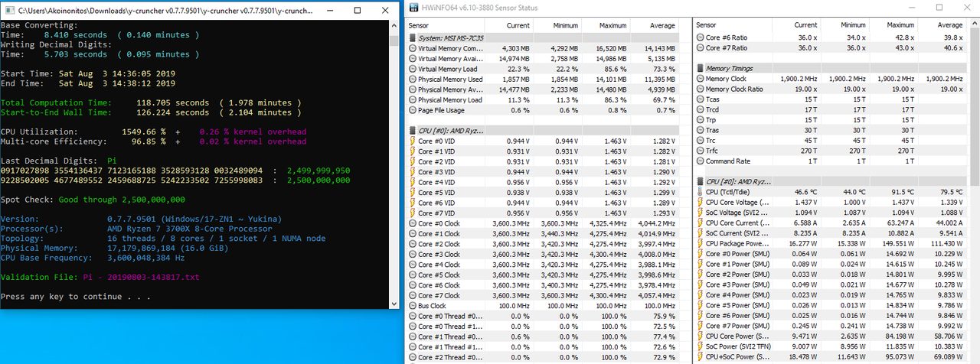Image resolution: width=980 pixels, height=364 pixels.
Task: Select the CPU [#0]: AMD Ryz... group in right pane
Action: coord(831,182)
